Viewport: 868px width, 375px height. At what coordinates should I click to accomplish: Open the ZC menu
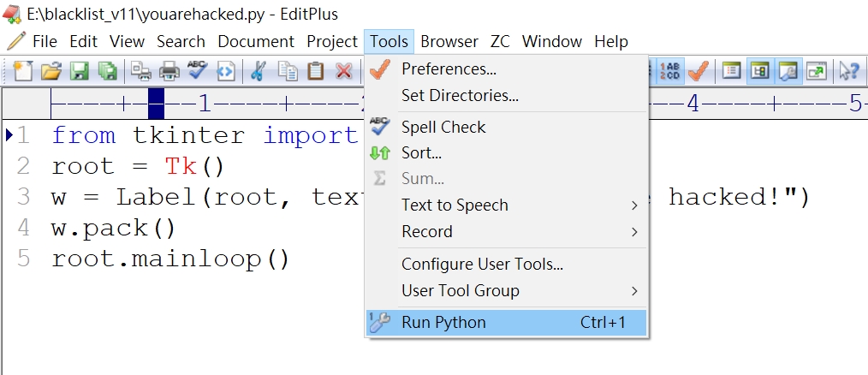click(x=500, y=42)
